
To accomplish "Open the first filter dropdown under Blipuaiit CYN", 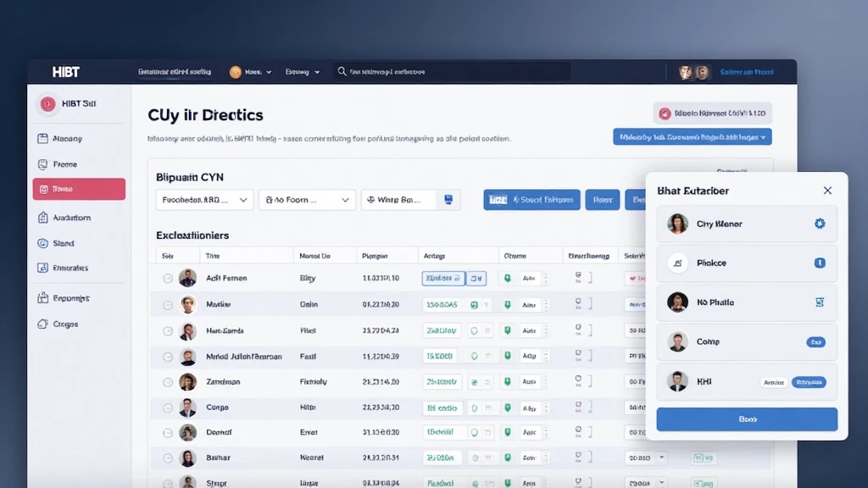I will point(204,200).
